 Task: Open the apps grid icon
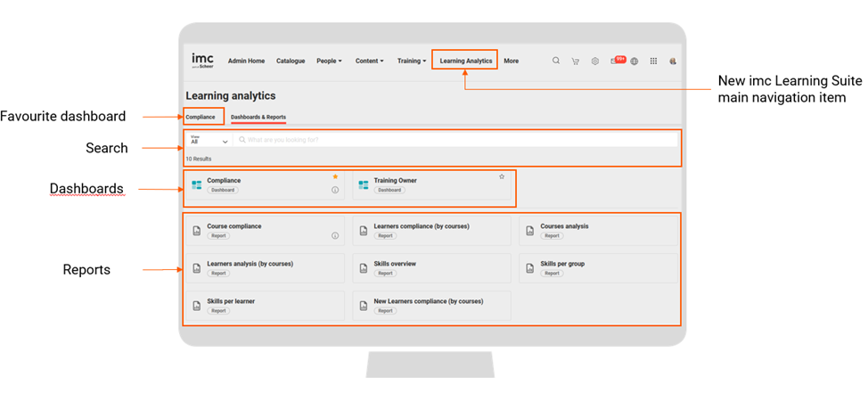[x=654, y=61]
